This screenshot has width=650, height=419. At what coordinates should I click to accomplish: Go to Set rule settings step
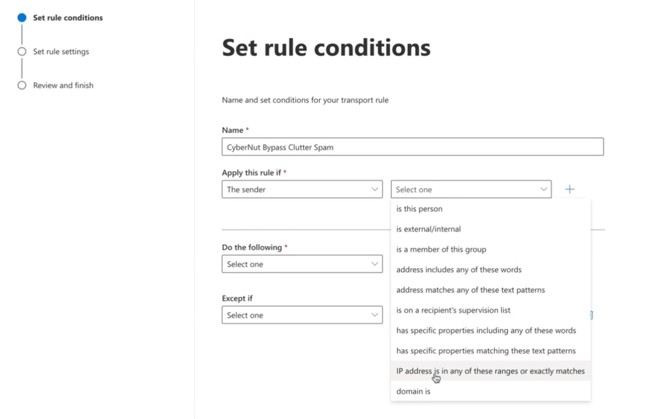coord(61,52)
